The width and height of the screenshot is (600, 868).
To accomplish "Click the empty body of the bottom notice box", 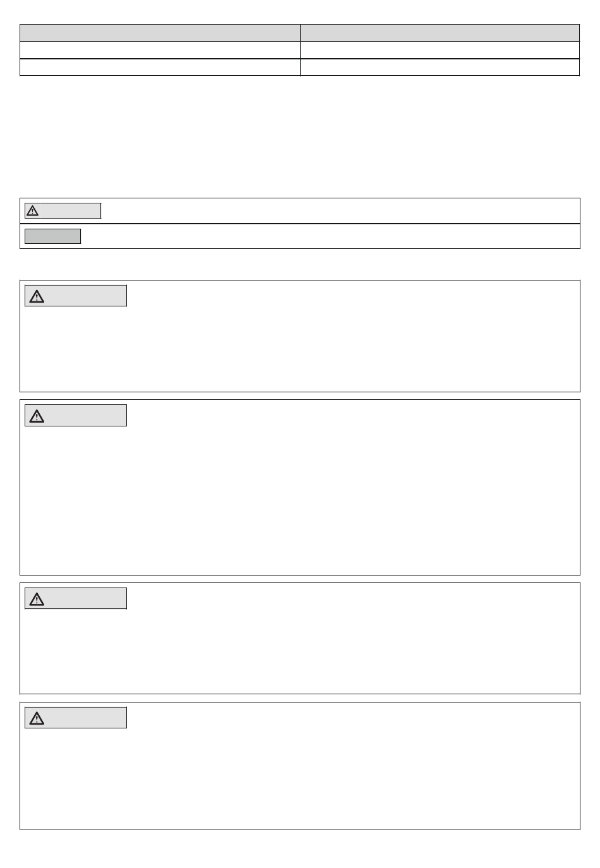I will [300, 777].
